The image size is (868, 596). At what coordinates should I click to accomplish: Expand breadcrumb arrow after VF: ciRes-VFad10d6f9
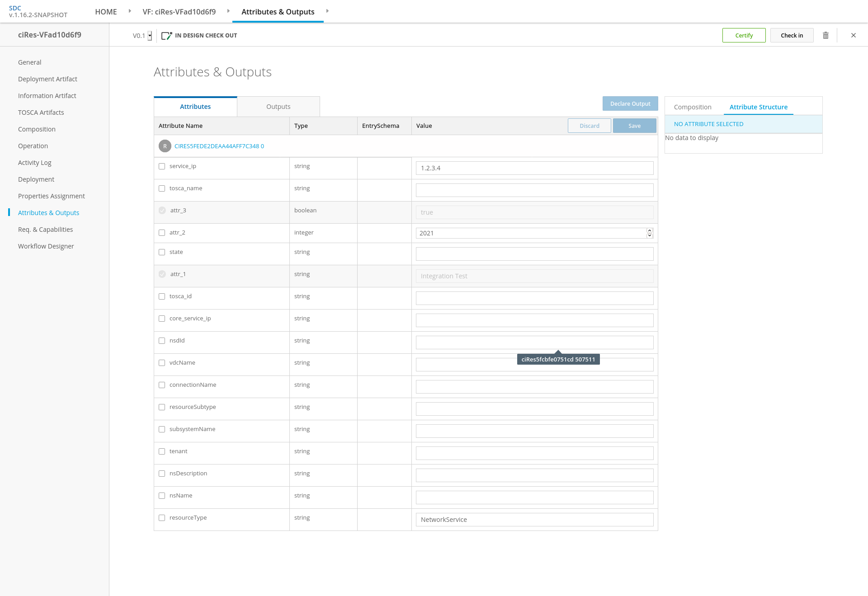[x=228, y=11]
